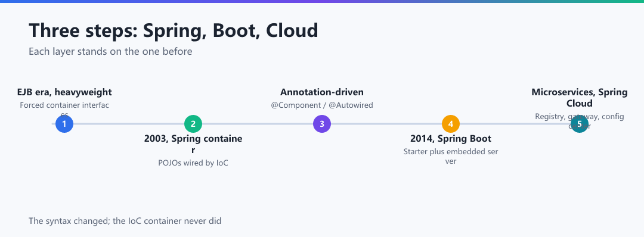Screen dimensions: 644x237
Task: Click the "2003, Spring container" heading
Action: coord(193,144)
